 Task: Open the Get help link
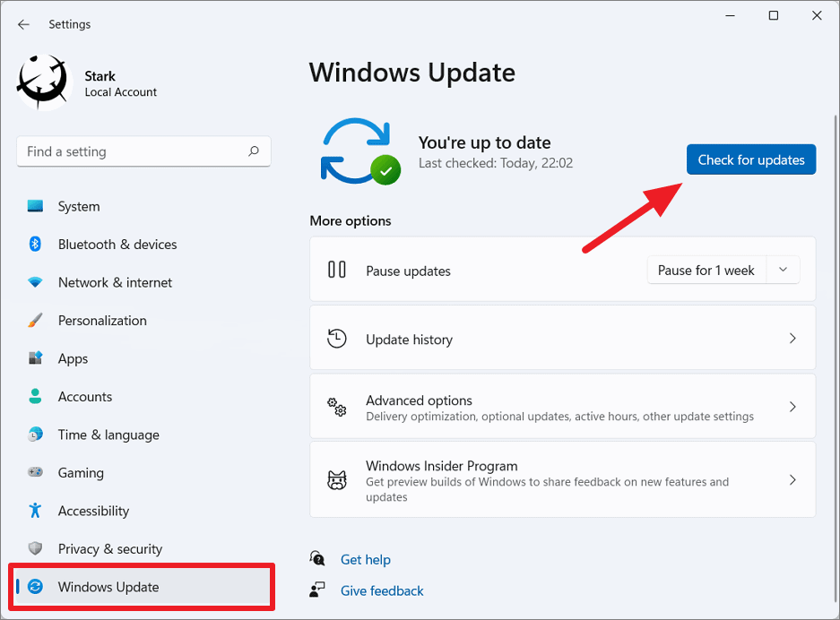coord(366,559)
